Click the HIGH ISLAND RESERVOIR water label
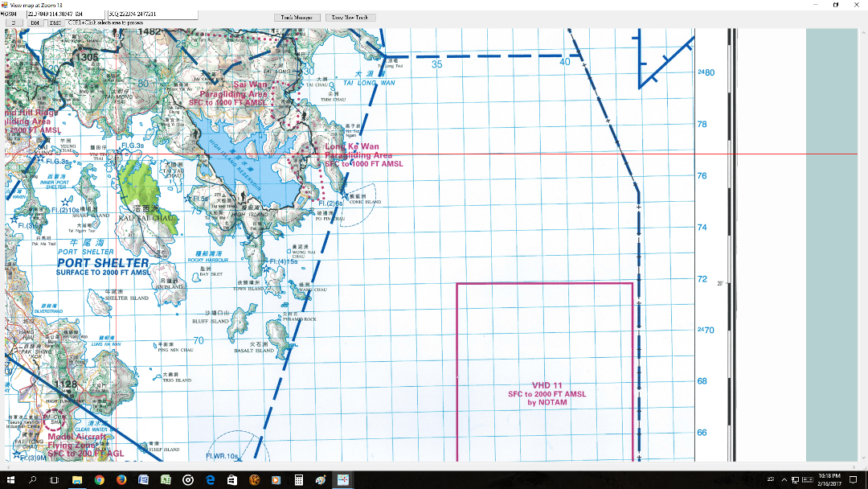Viewport: 868px width, 489px height. (x=235, y=165)
